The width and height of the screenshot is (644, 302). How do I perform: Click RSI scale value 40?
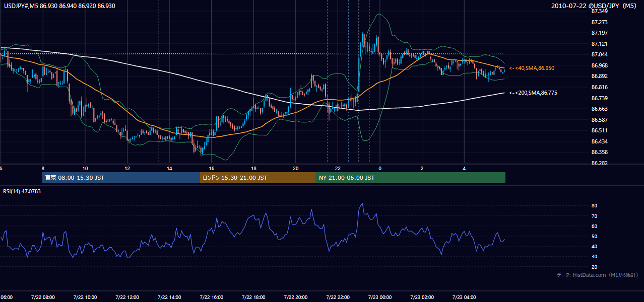click(595, 246)
